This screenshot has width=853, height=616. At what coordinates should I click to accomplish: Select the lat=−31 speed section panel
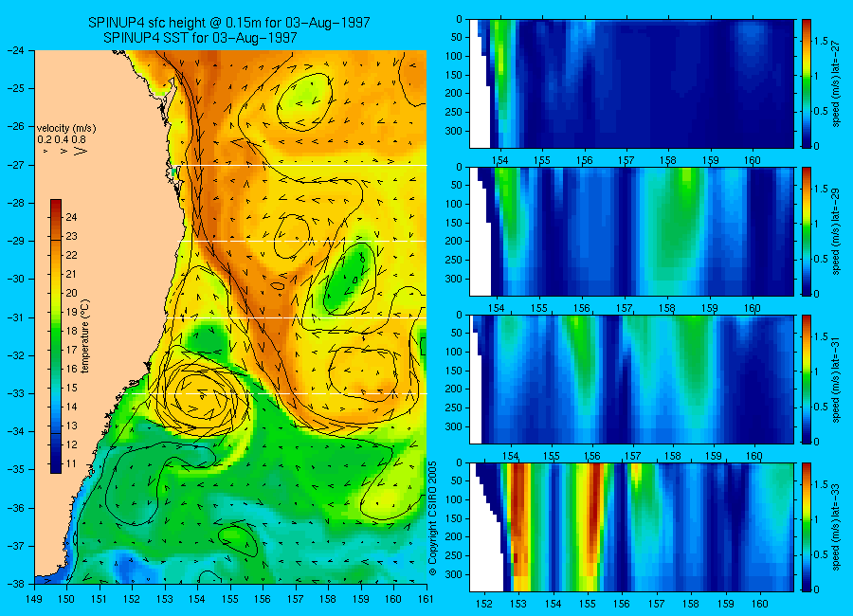tap(631, 379)
